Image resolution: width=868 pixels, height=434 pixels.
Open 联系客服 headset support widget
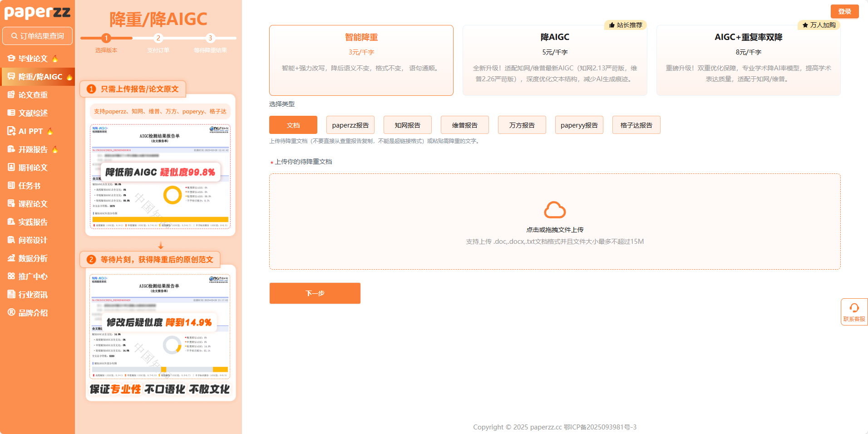point(854,312)
